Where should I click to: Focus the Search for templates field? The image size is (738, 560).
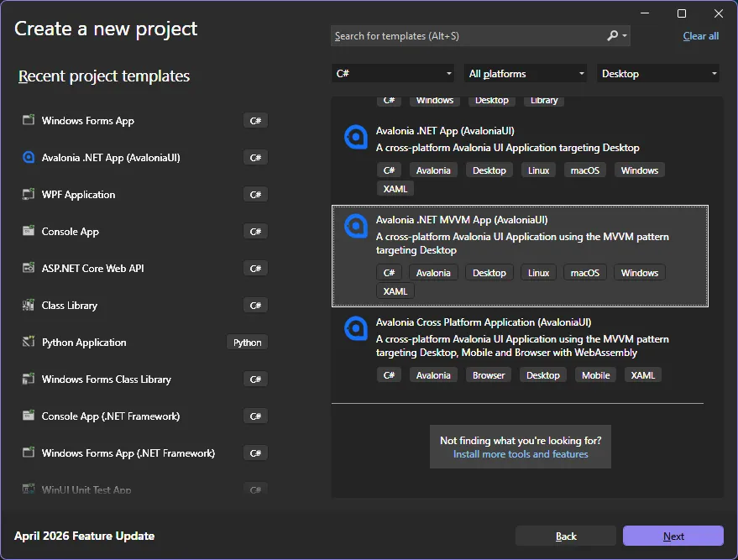coord(480,36)
